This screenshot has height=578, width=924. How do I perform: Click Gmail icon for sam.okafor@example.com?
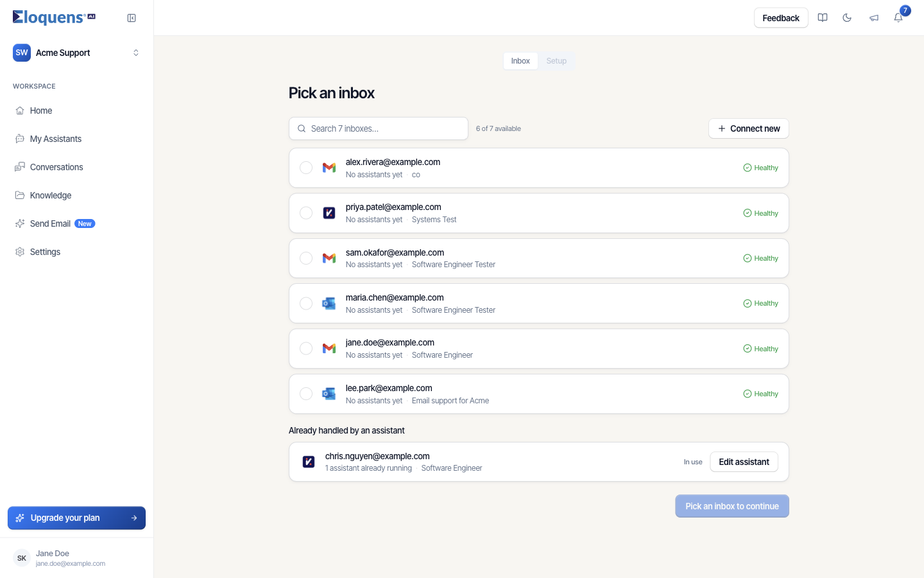[329, 258]
